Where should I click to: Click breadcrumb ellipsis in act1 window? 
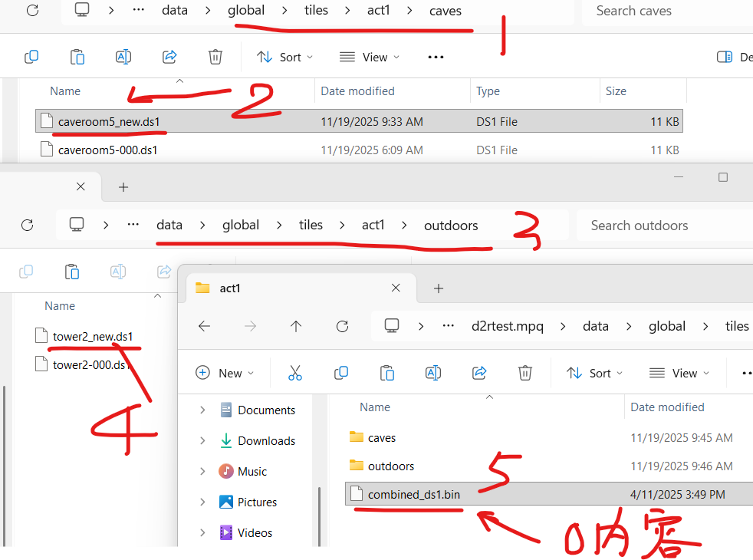click(449, 325)
